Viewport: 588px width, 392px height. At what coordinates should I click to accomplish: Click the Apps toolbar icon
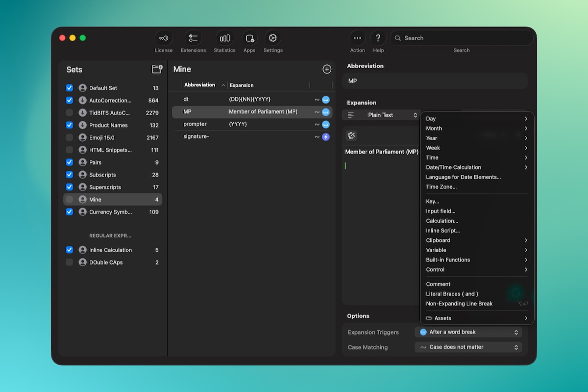tap(249, 38)
